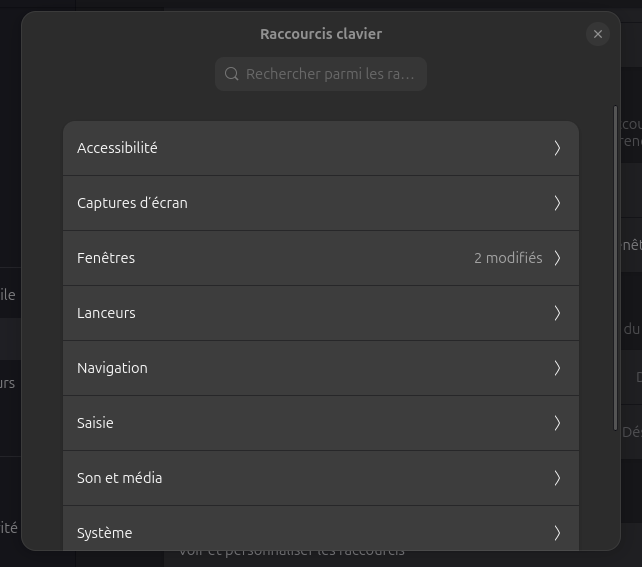Click the search magnifier icon
642x567 pixels.
click(x=232, y=74)
